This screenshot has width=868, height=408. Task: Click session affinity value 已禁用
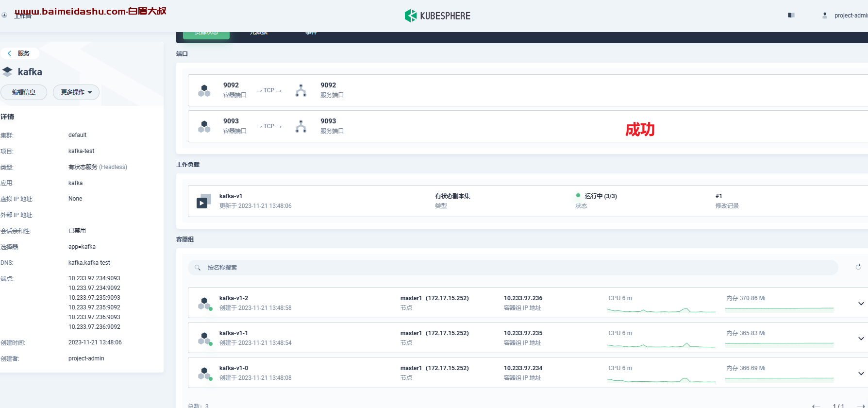tap(77, 231)
